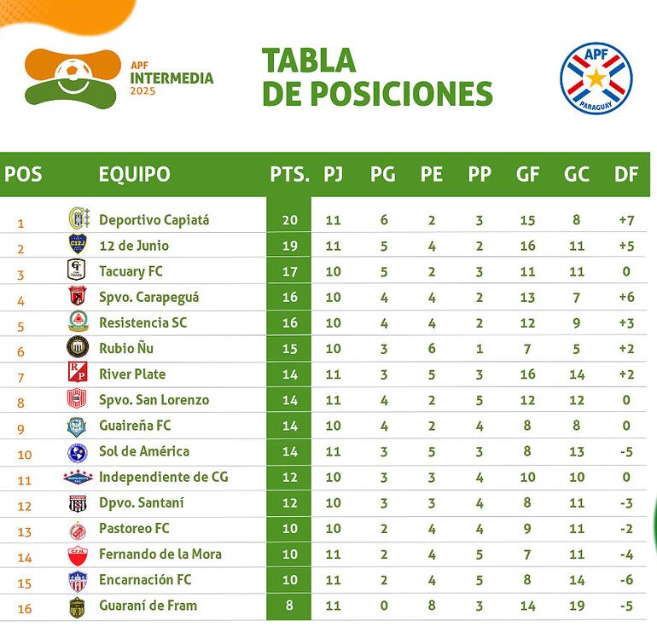The width and height of the screenshot is (657, 644).
Task: Click the 12 de Junio team badge
Action: 78,246
